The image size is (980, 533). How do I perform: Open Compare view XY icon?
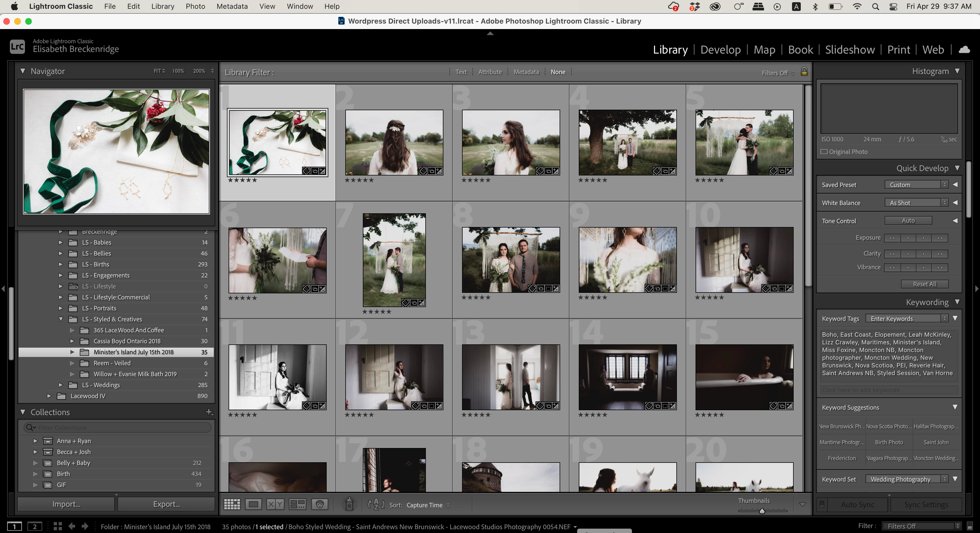275,504
